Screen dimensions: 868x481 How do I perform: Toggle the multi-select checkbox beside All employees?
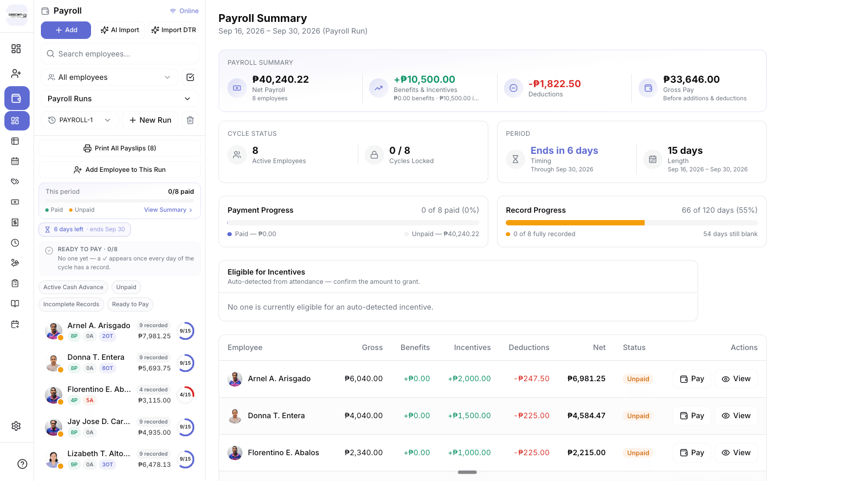(x=190, y=77)
